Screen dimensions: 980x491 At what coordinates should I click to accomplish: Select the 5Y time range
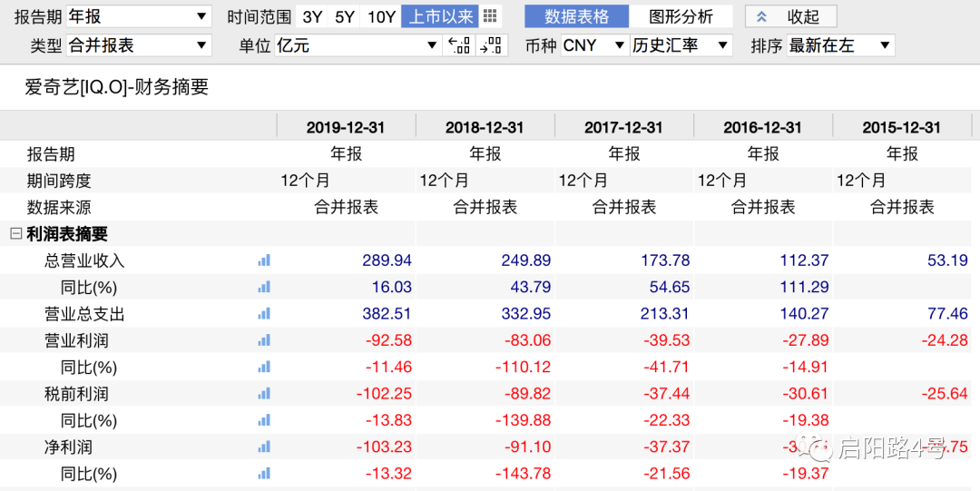coord(345,16)
